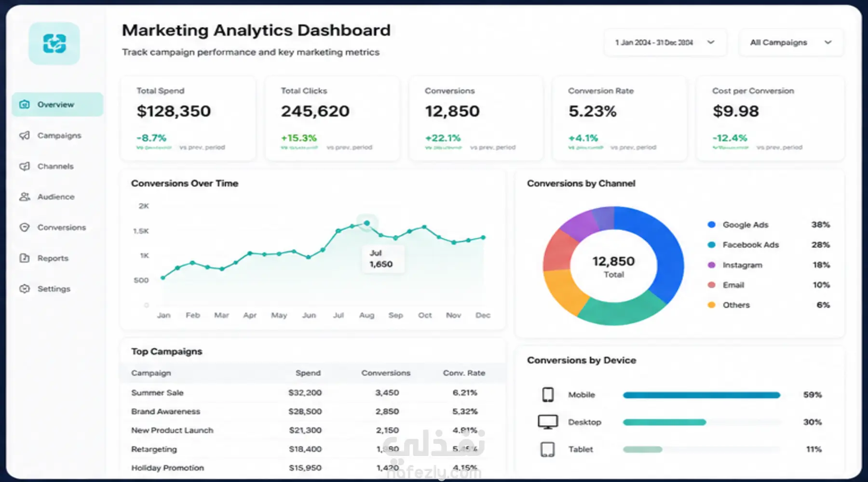Screen dimensions: 868x482
Task: Click the Others orange legend dot
Action: (711, 305)
